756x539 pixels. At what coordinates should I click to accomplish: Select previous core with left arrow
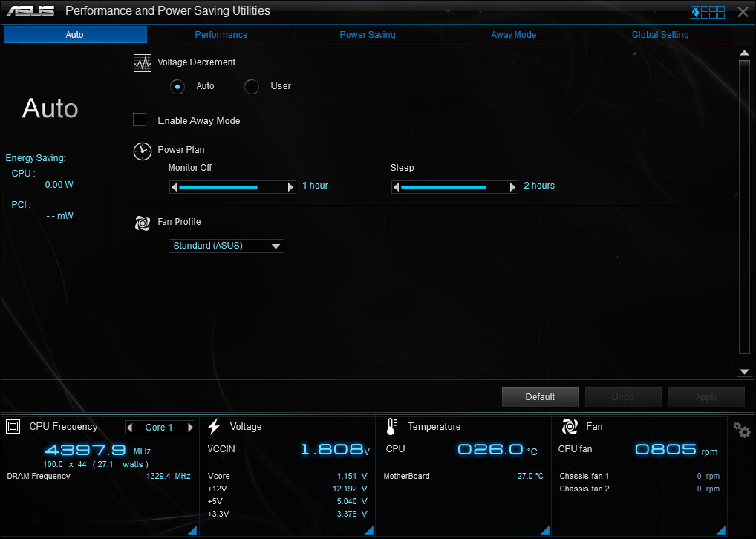130,427
